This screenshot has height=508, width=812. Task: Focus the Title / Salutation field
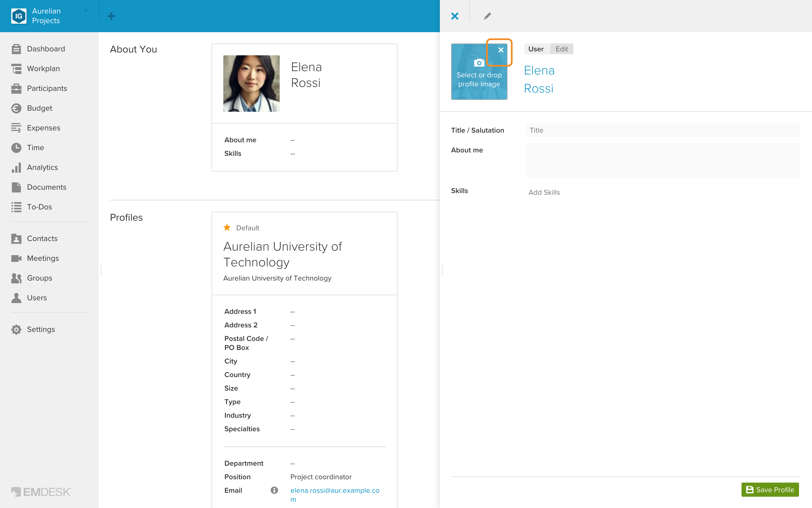tap(663, 130)
